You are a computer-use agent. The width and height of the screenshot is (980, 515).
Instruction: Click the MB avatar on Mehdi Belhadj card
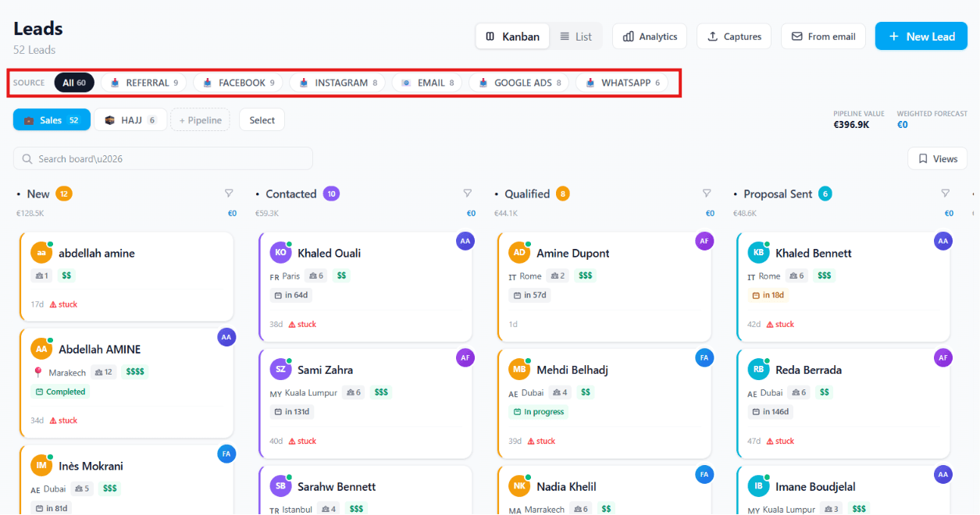(x=519, y=370)
